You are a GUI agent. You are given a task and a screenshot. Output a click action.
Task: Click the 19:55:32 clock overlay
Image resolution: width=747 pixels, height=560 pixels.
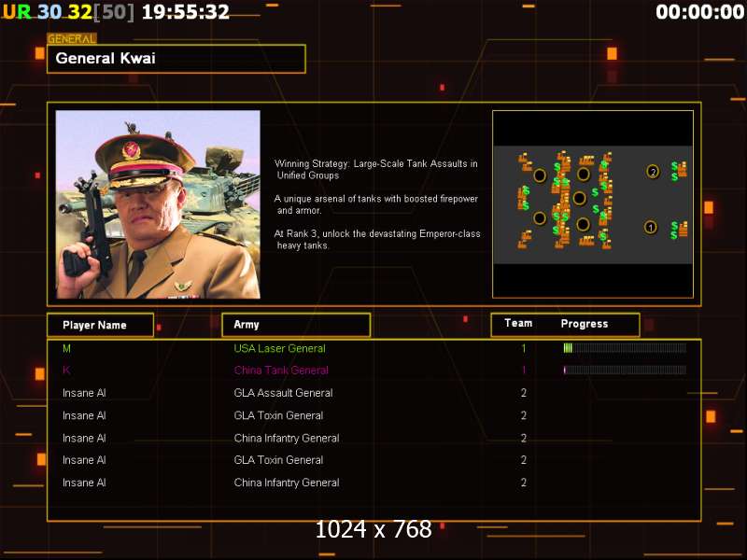(x=186, y=12)
